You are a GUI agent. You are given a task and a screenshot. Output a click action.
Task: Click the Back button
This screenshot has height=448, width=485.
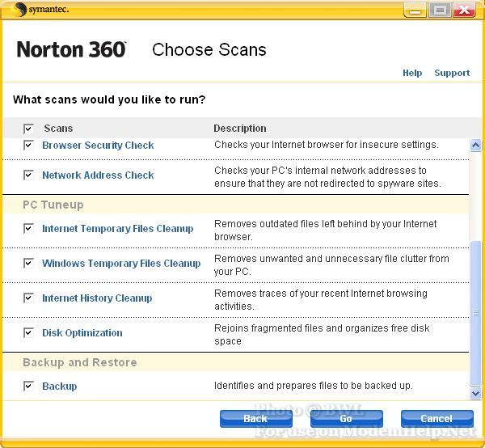point(255,419)
